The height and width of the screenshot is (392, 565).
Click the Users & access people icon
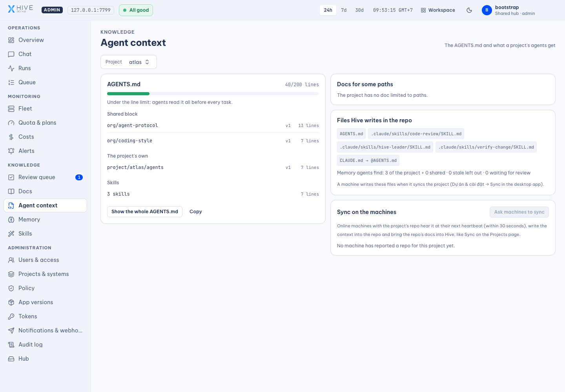[11, 260]
